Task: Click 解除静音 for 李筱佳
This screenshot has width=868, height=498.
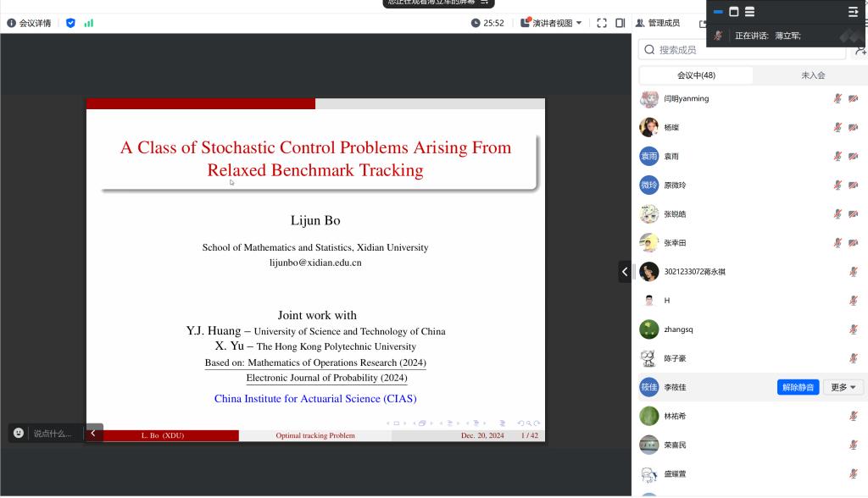Action: (x=798, y=387)
